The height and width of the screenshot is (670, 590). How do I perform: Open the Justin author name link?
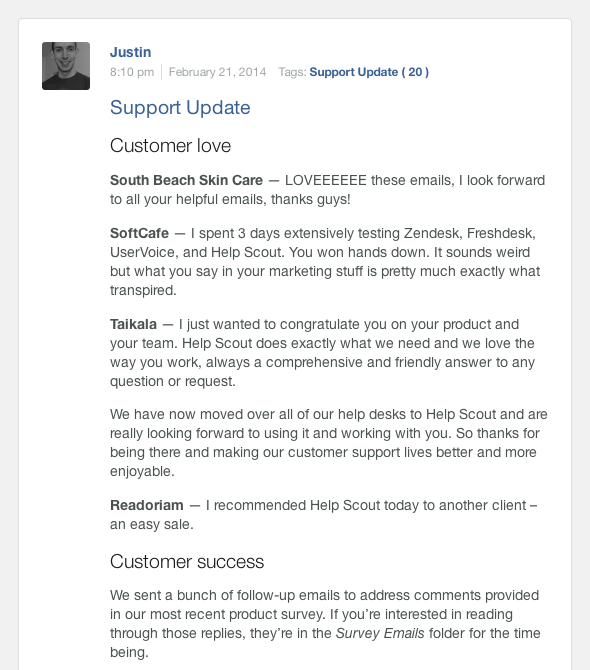click(130, 52)
